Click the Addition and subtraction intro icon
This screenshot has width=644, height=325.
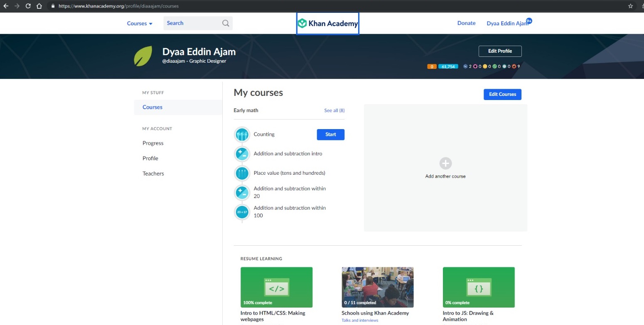pyautogui.click(x=242, y=154)
